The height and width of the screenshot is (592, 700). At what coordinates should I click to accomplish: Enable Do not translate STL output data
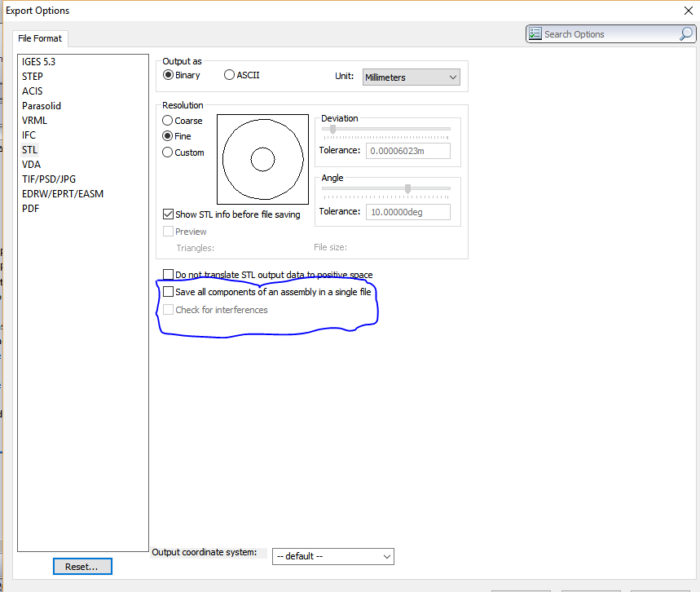coord(169,276)
